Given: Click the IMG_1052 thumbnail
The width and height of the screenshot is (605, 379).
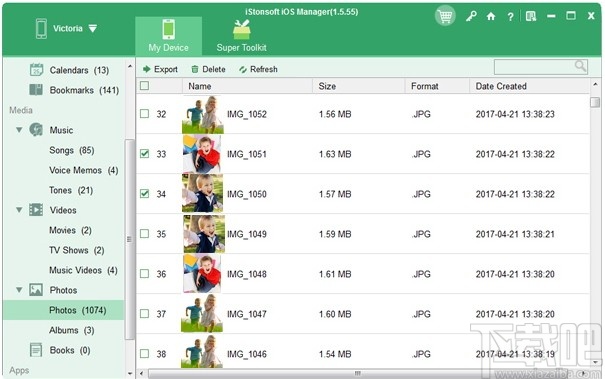Looking at the screenshot, I should pyautogui.click(x=203, y=114).
